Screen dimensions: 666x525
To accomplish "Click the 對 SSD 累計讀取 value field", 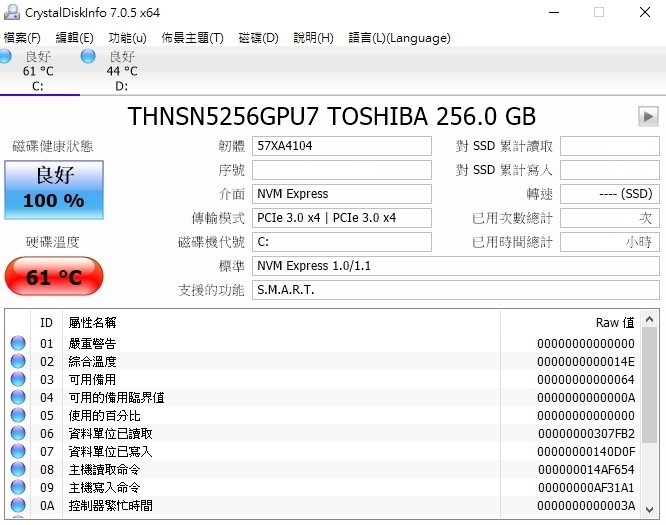I will click(x=610, y=146).
